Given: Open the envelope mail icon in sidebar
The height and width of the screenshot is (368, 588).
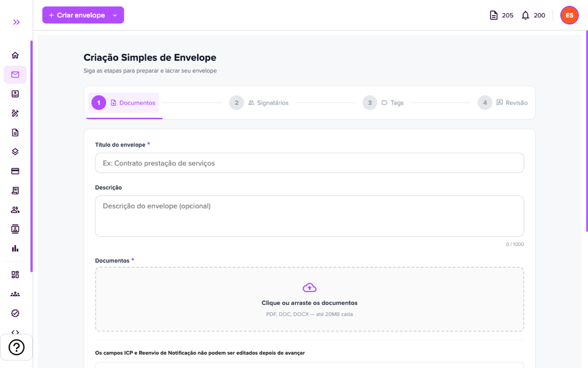Looking at the screenshot, I should tap(15, 74).
